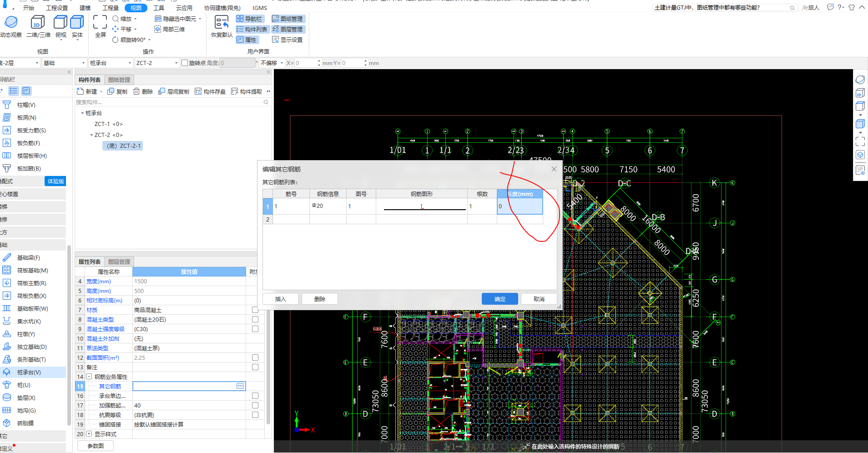
Task: Click 新建 in component list toolbar
Action: pos(87,91)
